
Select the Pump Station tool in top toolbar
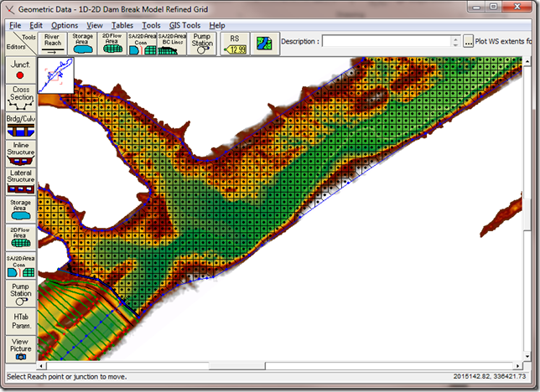(x=201, y=44)
